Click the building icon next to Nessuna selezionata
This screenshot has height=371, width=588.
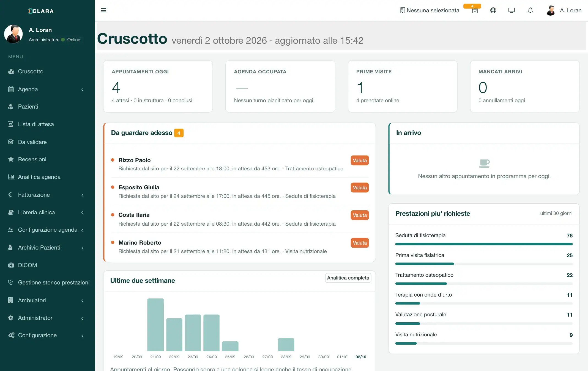coord(403,10)
